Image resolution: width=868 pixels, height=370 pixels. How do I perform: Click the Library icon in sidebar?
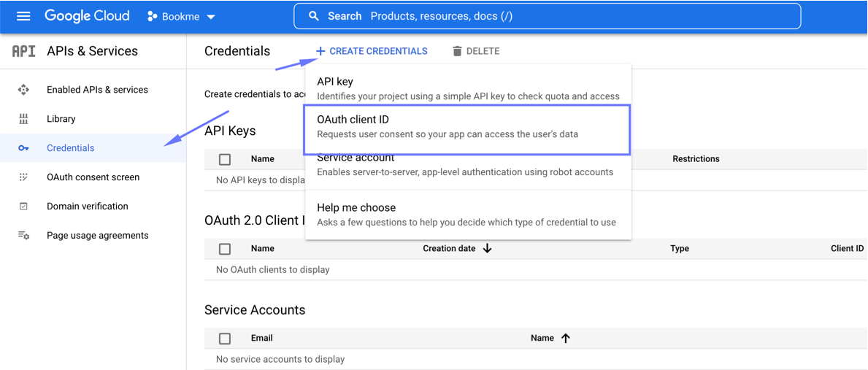click(x=23, y=119)
